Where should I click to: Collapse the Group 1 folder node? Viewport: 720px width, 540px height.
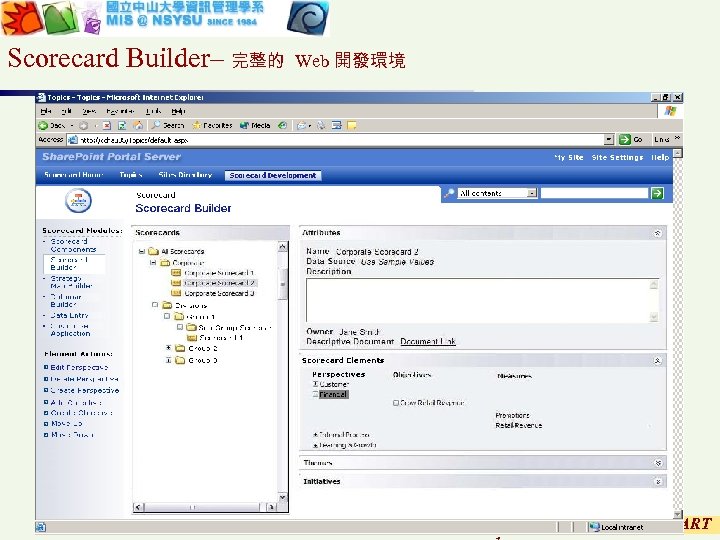pyautogui.click(x=167, y=316)
